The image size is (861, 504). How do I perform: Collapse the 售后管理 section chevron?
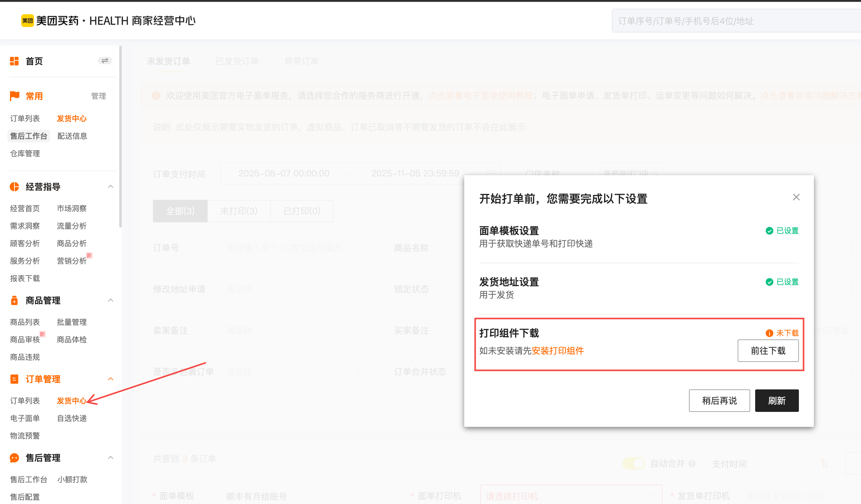pos(111,457)
